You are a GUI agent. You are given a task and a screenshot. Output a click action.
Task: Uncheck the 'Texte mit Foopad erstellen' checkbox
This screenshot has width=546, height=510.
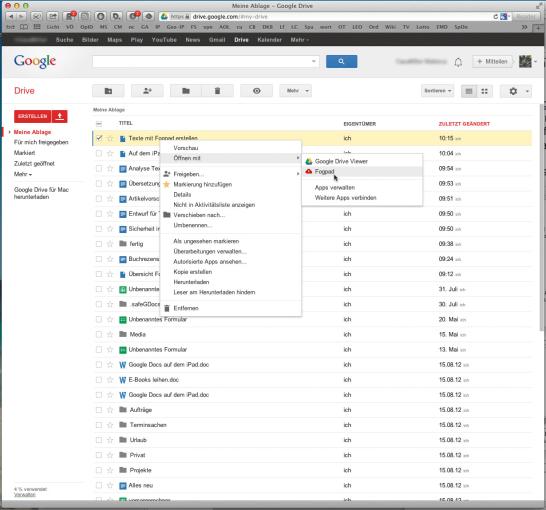coord(99,138)
